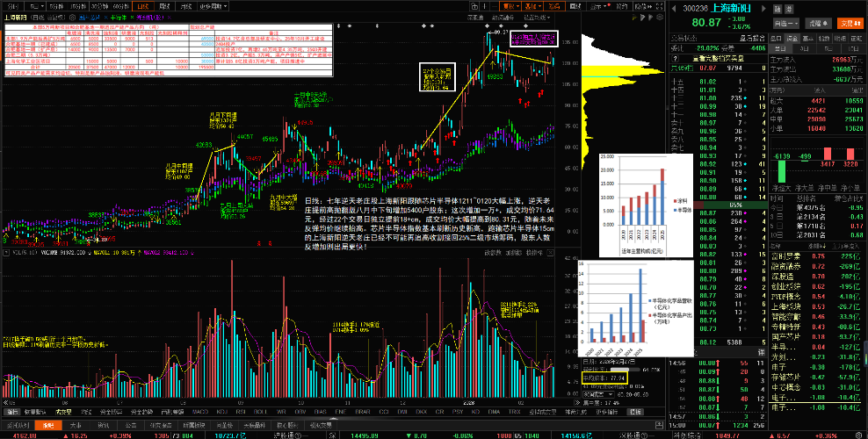Select the 存储芯片 sector row

coord(816,377)
